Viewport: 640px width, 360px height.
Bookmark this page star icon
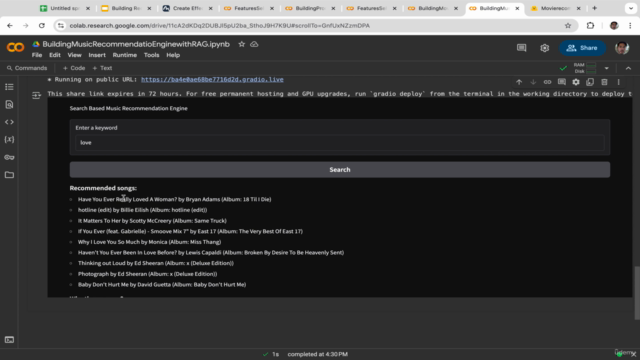(x=568, y=25)
